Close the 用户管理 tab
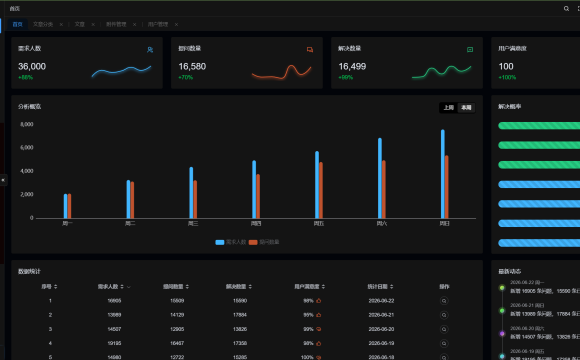Viewport: 580px width, 360px height. [x=176, y=24]
